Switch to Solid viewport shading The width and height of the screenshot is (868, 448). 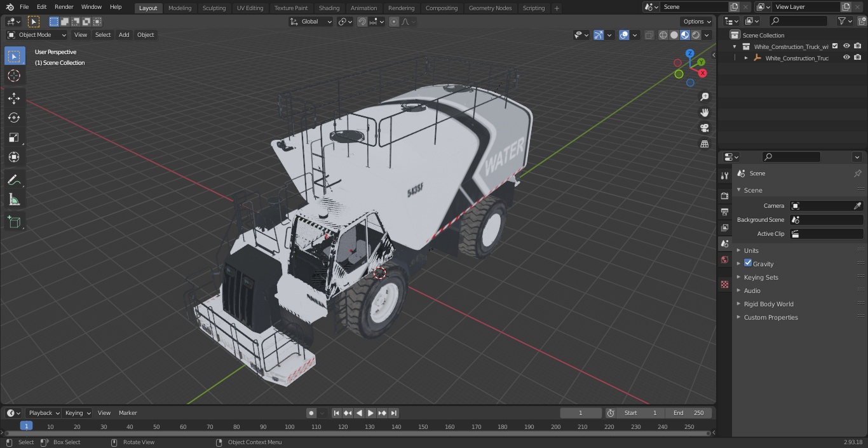[x=674, y=35]
